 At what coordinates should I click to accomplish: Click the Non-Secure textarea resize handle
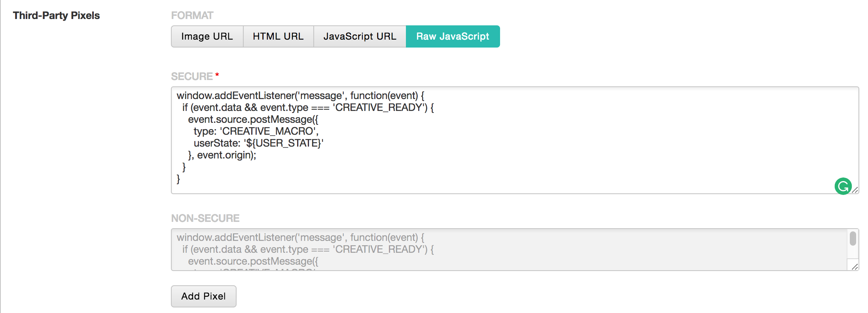coord(855,267)
